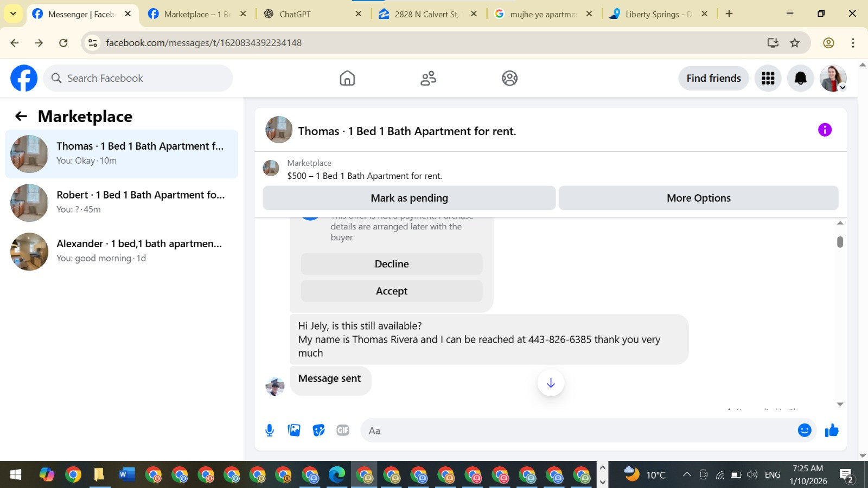The width and height of the screenshot is (868, 488).
Task: Open the volume control in system tray
Action: (752, 475)
